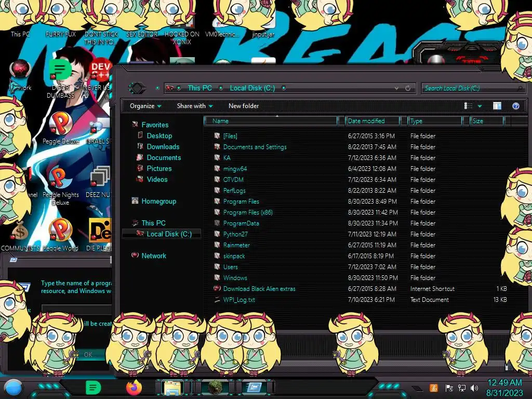
Task: Select the Documents and Settings folder
Action: pos(255,147)
